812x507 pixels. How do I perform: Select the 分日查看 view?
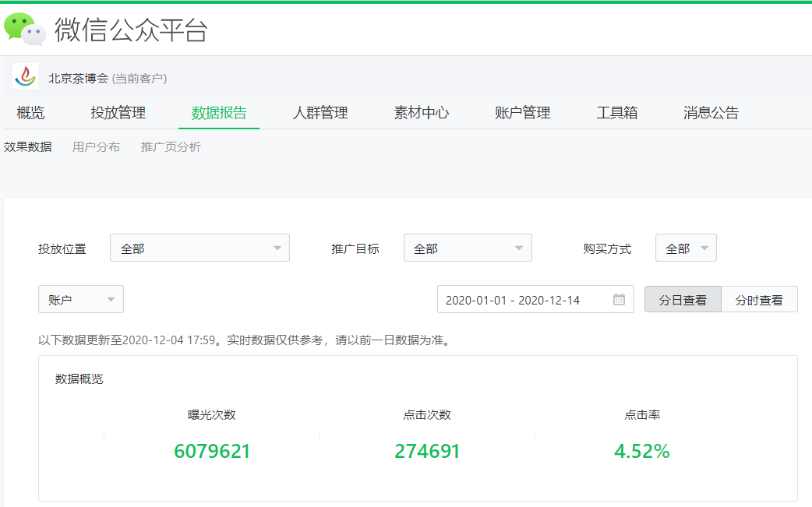click(683, 299)
